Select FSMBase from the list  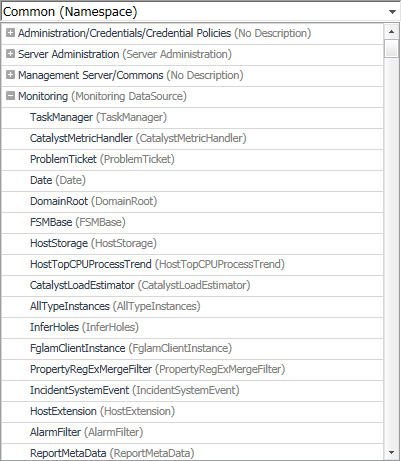click(192, 223)
